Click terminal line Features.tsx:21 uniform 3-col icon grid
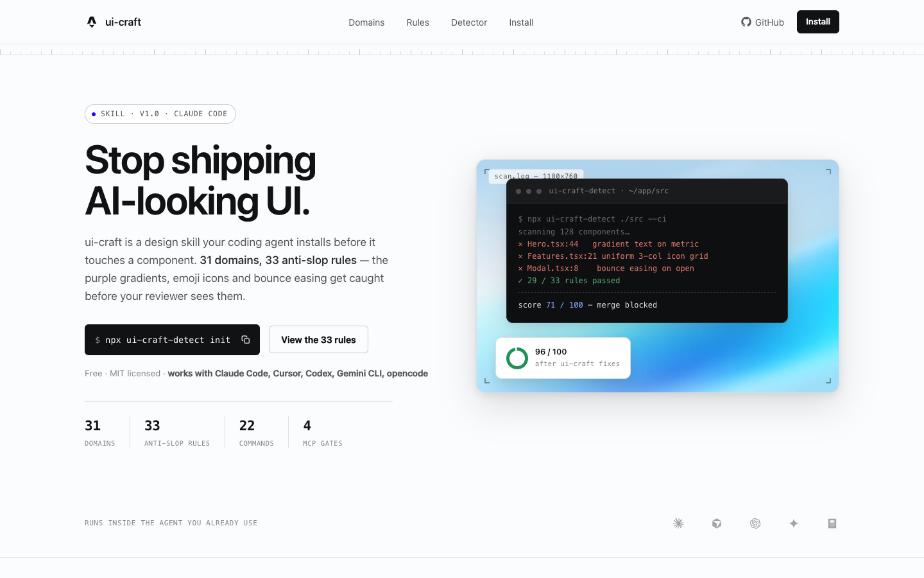Image resolution: width=924 pixels, height=578 pixels. (613, 256)
